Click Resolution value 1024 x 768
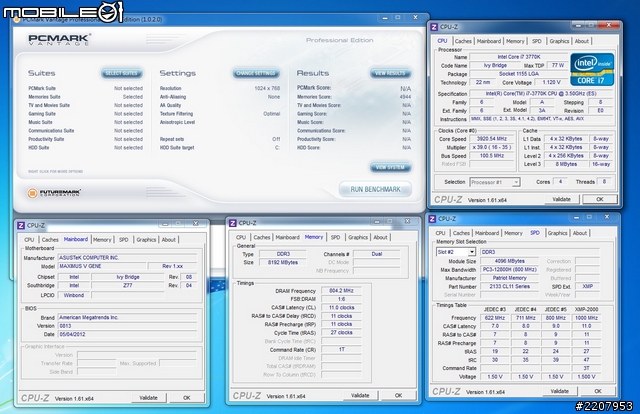This screenshot has width=640, height=414. pyautogui.click(x=267, y=88)
